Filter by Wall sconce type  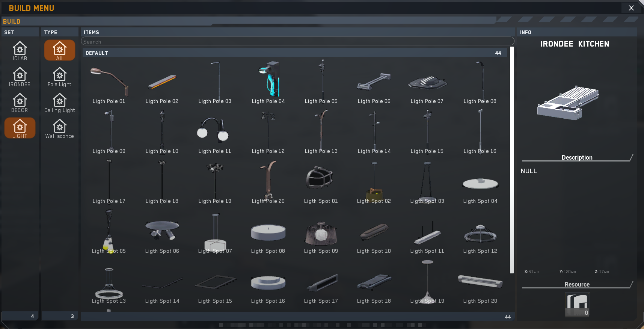59,128
